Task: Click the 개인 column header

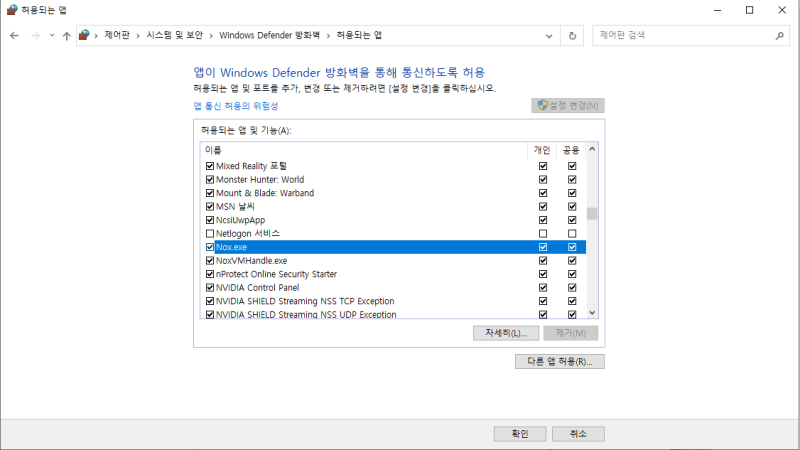Action: 542,150
